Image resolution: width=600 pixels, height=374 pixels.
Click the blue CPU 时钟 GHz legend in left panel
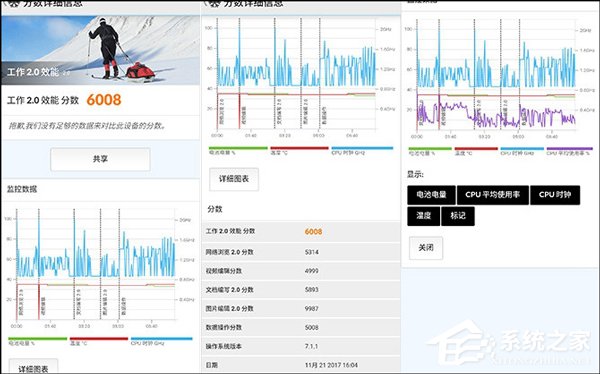[161, 341]
